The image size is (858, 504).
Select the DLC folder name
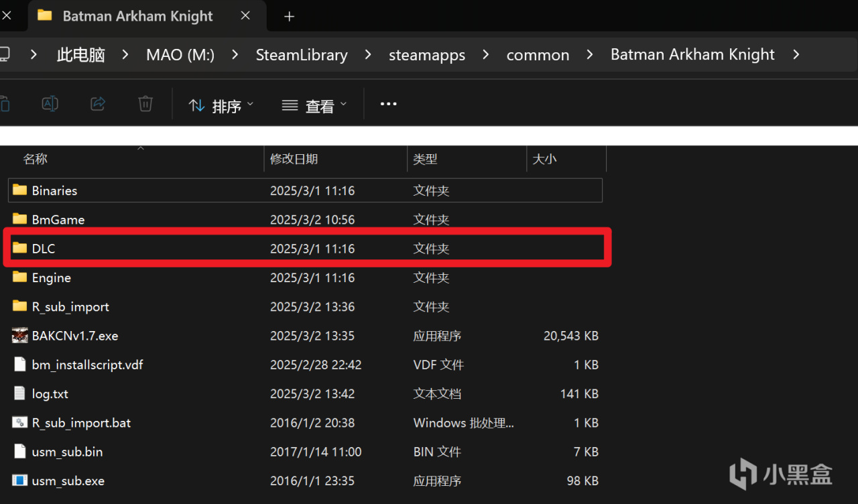[44, 249]
